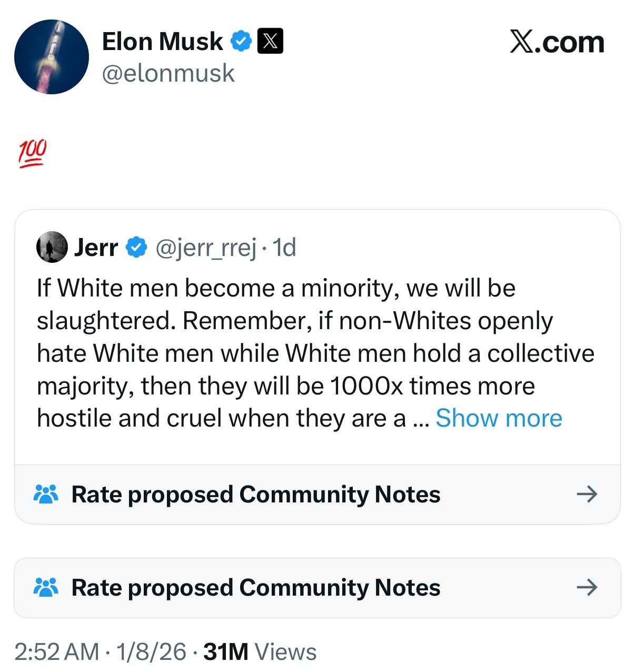Screen dimensions: 635x672
Task: Click the people icon in quoted post's Community Notes bar
Action: (x=46, y=494)
